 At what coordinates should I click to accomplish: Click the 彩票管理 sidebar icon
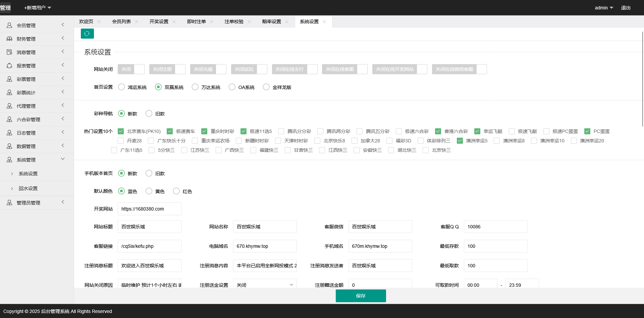pos(9,79)
